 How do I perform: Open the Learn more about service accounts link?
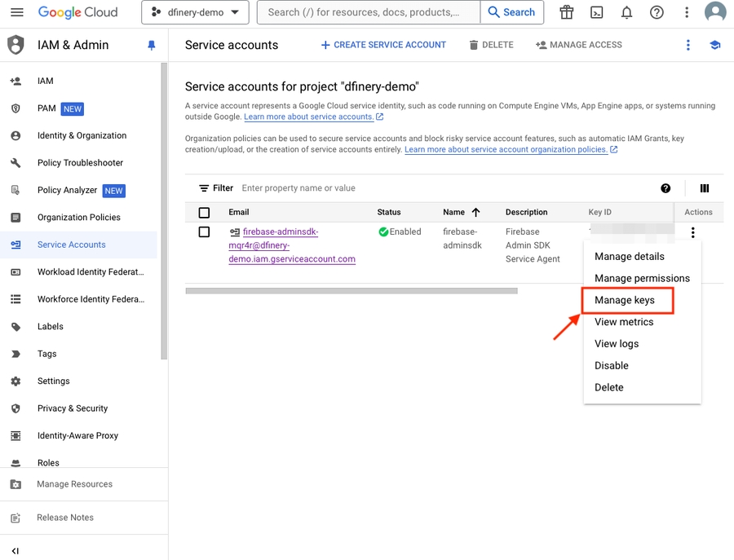[307, 117]
